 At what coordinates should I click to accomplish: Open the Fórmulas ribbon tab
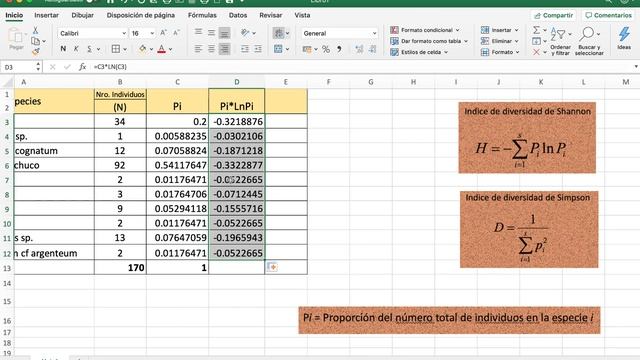click(x=202, y=15)
